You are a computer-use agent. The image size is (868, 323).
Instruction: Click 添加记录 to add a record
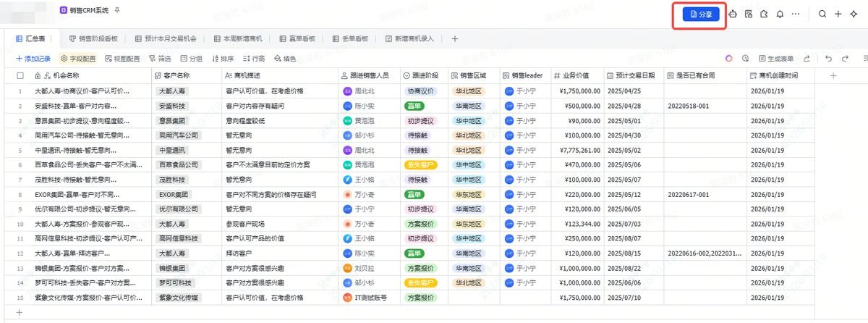pyautogui.click(x=33, y=59)
